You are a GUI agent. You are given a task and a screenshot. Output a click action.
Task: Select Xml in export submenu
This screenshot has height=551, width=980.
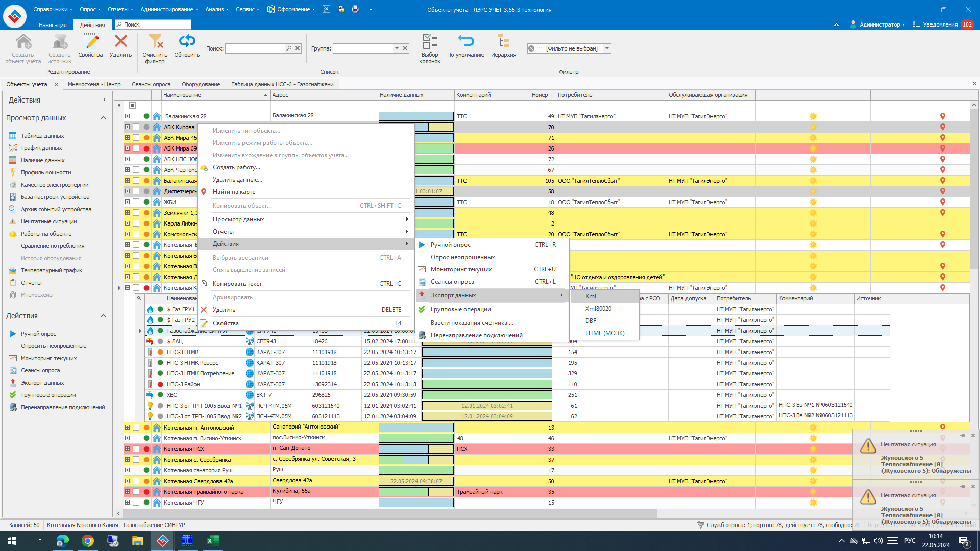pyautogui.click(x=591, y=296)
